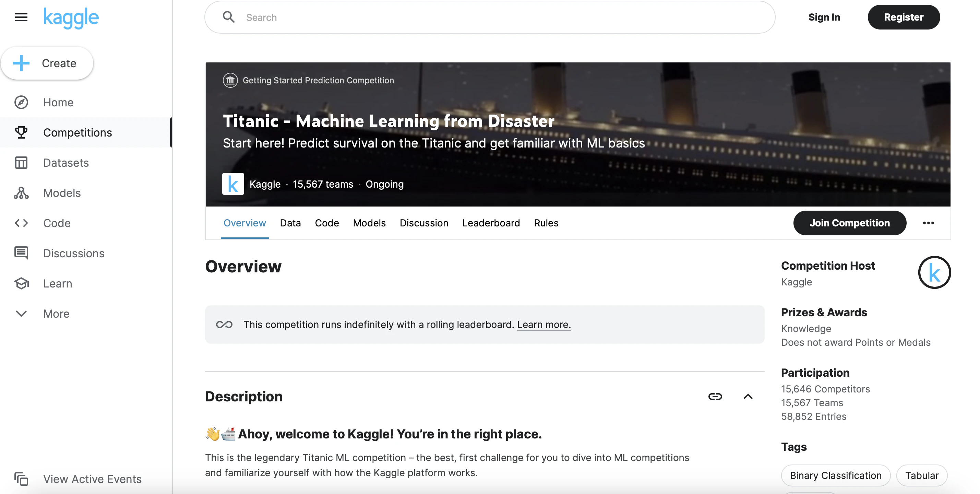This screenshot has width=980, height=494.
Task: Open the hamburger menu icon
Action: tap(21, 17)
